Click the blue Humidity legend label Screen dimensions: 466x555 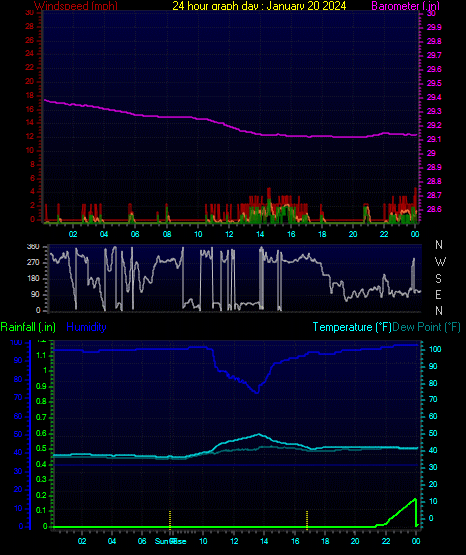click(x=86, y=327)
